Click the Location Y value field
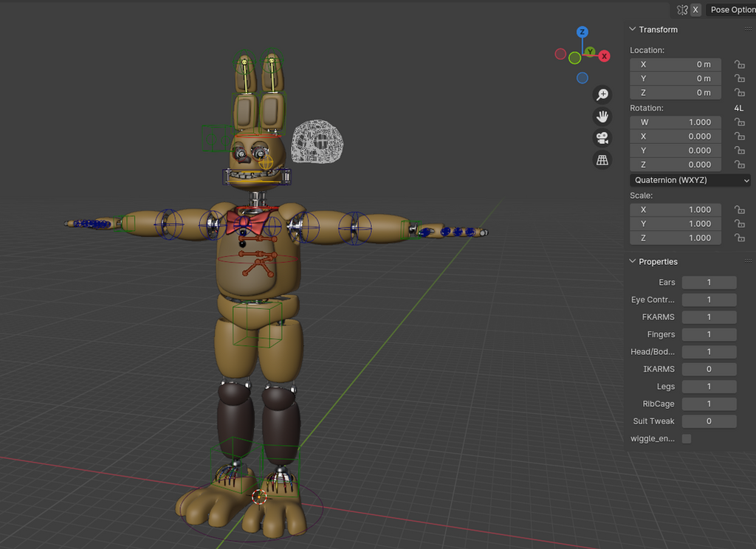Viewport: 756px width, 549px height. tap(676, 78)
